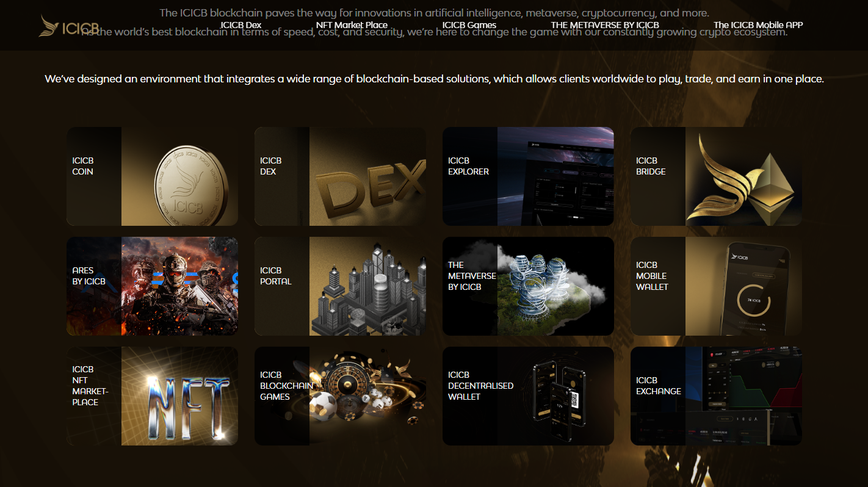The height and width of the screenshot is (487, 868).
Task: Open The ICICB Mobile APP nav link
Action: (758, 25)
